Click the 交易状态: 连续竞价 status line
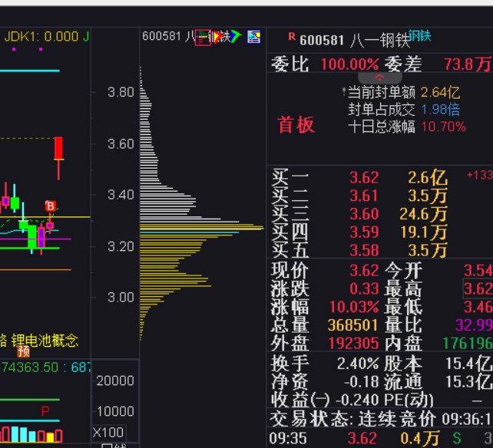 tap(352, 419)
